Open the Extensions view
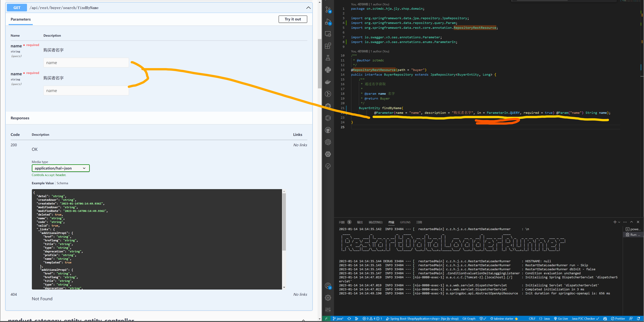 [328, 46]
